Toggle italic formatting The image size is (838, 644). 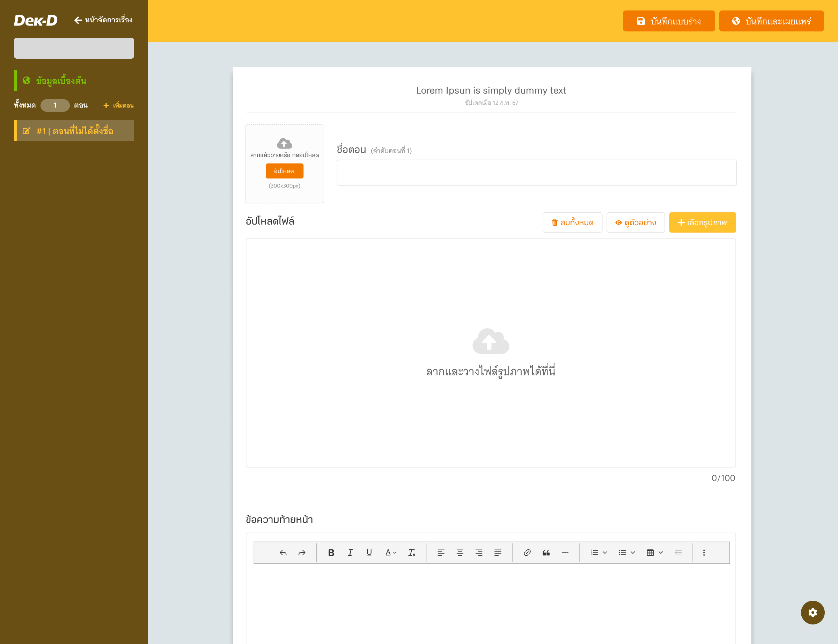(350, 552)
